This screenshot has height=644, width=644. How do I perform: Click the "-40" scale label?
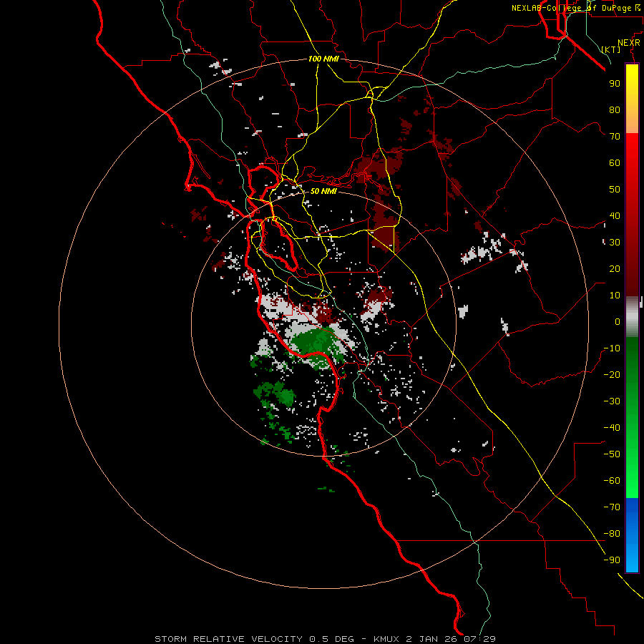click(612, 428)
